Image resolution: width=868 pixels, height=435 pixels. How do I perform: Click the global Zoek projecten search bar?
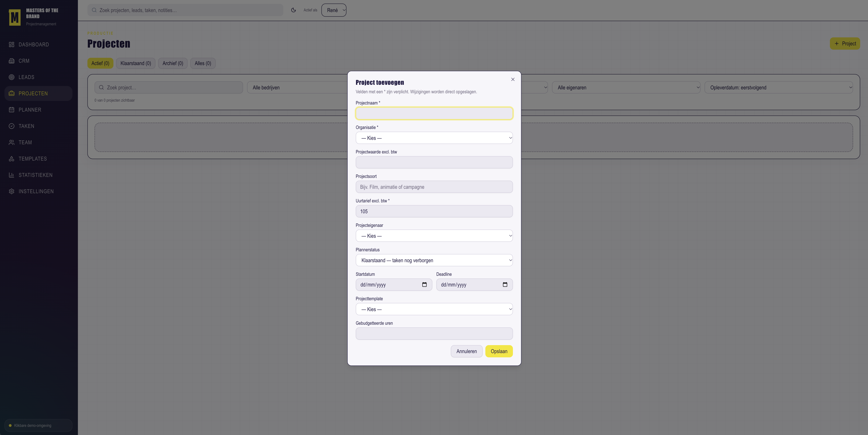[x=185, y=10]
